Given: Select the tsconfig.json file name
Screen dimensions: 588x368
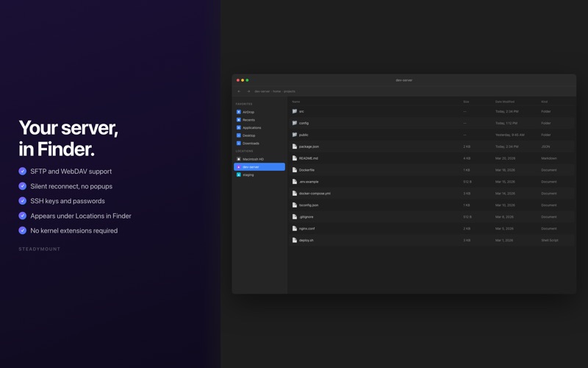Looking at the screenshot, I should coord(309,205).
